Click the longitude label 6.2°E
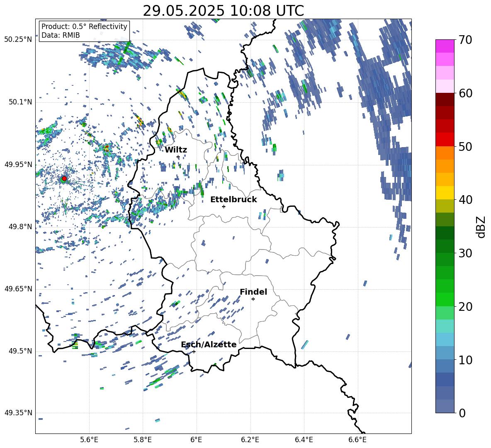The width and height of the screenshot is (491, 448). pyautogui.click(x=250, y=440)
